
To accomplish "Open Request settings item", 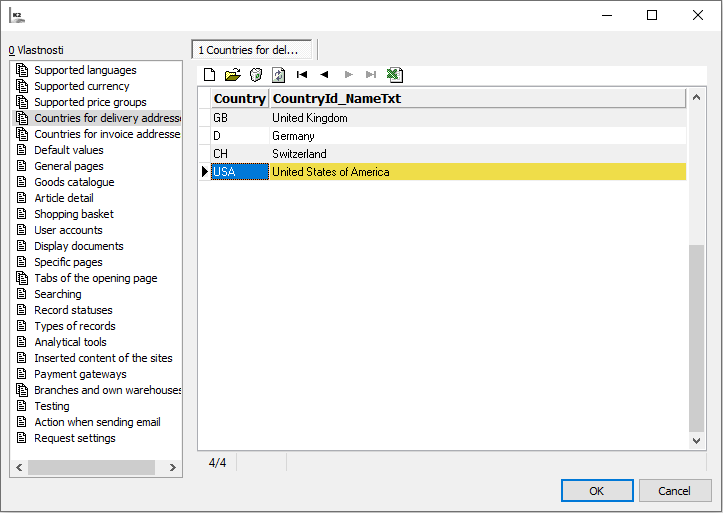I will coord(75,438).
